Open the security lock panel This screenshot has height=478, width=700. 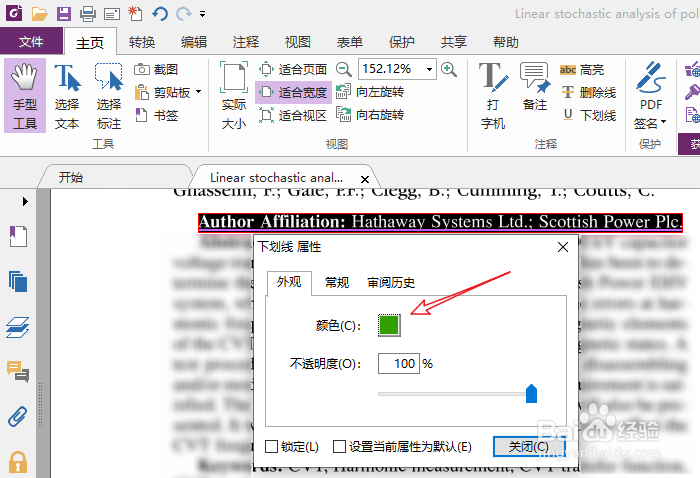[x=18, y=463]
